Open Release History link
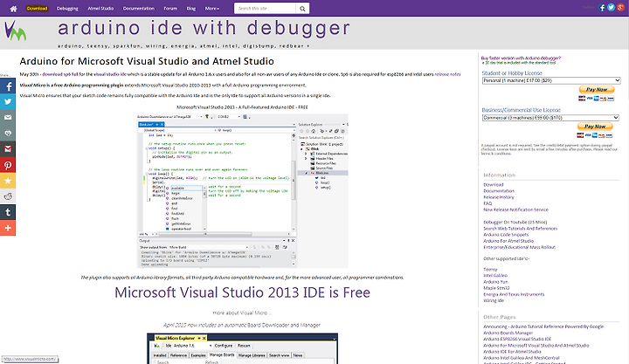The width and height of the screenshot is (629, 364). (x=499, y=197)
